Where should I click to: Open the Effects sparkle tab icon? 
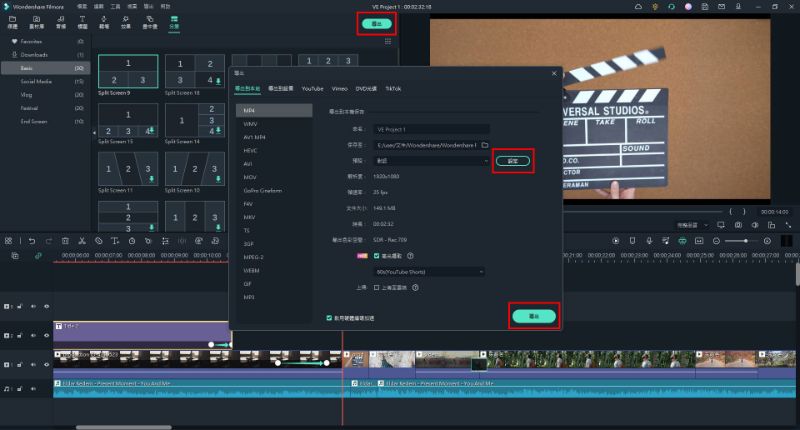(x=126, y=22)
